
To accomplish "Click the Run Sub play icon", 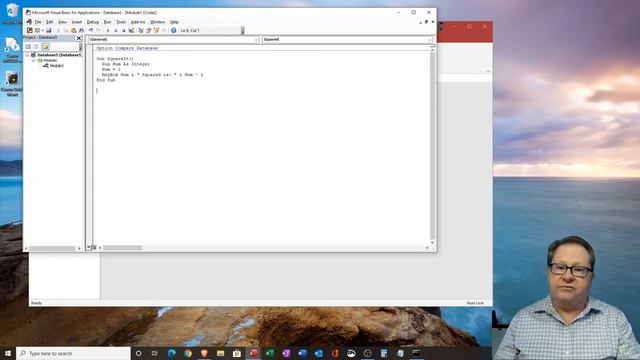I will 108,31.
